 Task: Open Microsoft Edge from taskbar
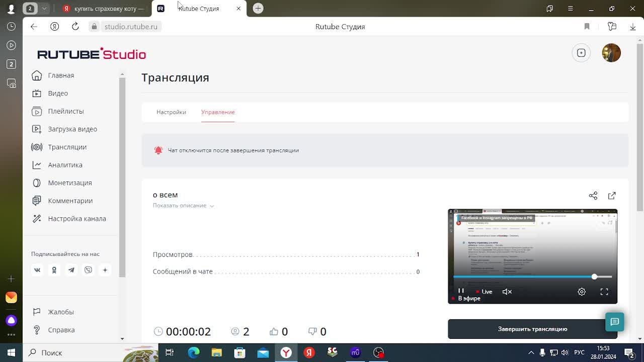coord(194,352)
